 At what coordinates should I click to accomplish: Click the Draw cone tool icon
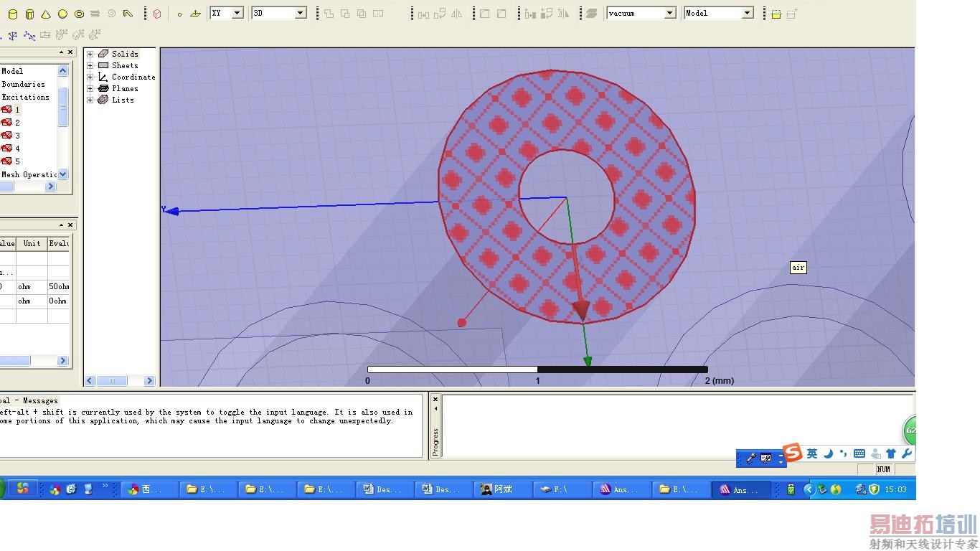(x=46, y=14)
